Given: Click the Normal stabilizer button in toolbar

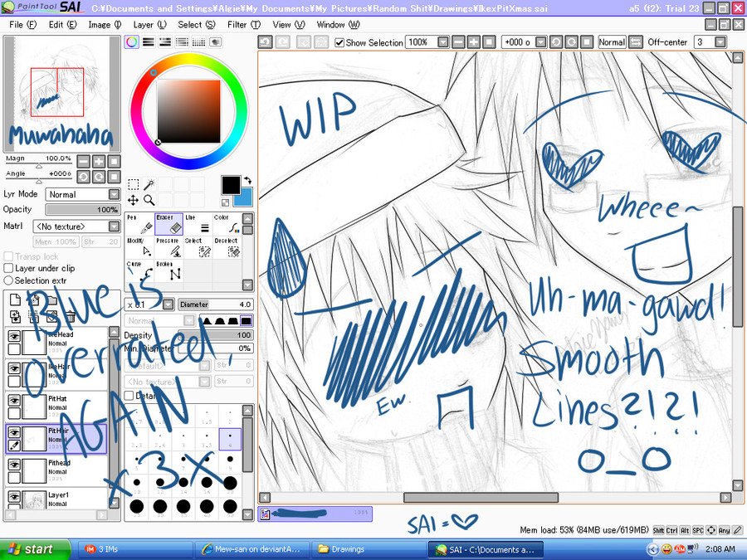Looking at the screenshot, I should pos(612,42).
